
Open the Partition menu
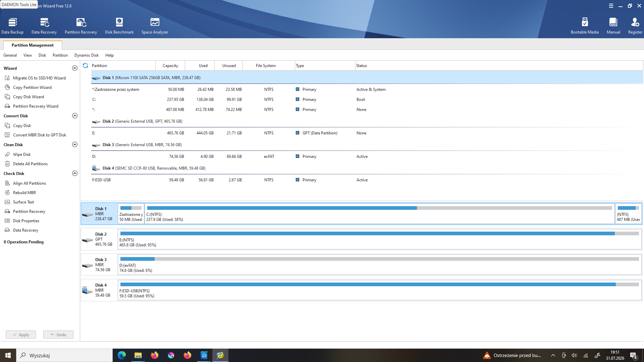point(60,55)
